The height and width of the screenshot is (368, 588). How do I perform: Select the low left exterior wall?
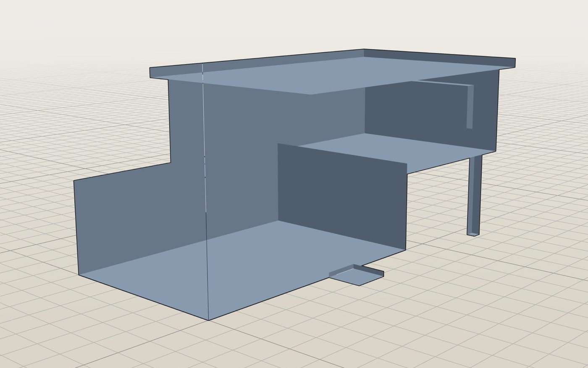point(126,214)
